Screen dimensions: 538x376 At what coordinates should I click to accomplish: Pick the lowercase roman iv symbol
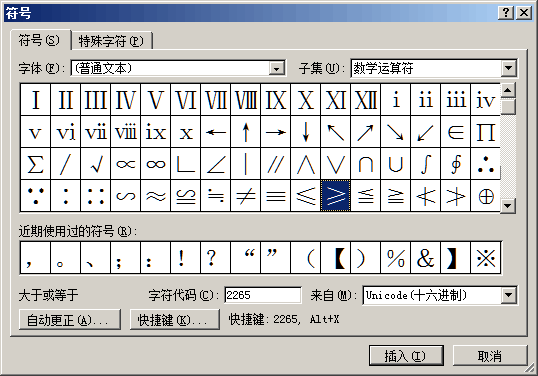[486, 100]
